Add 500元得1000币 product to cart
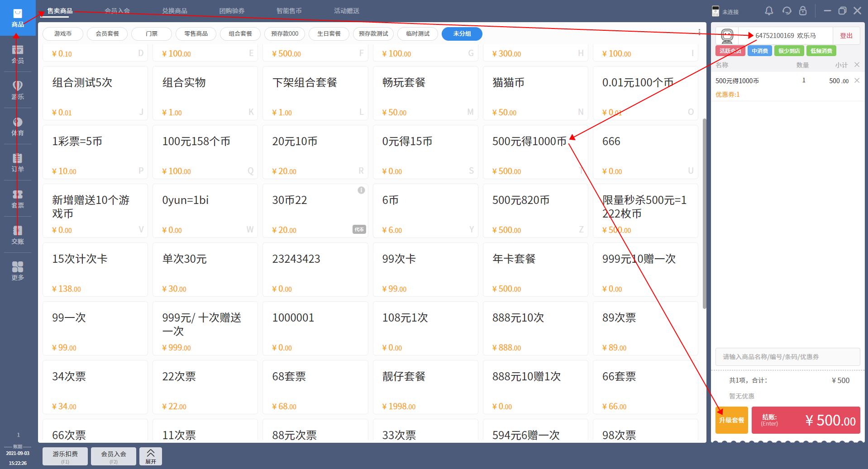Screen dimensions: 868x469 tap(535, 152)
